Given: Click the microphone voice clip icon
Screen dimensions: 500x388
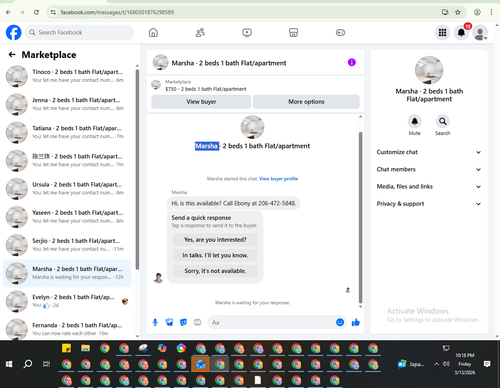Looking at the screenshot, I should click(x=155, y=322).
